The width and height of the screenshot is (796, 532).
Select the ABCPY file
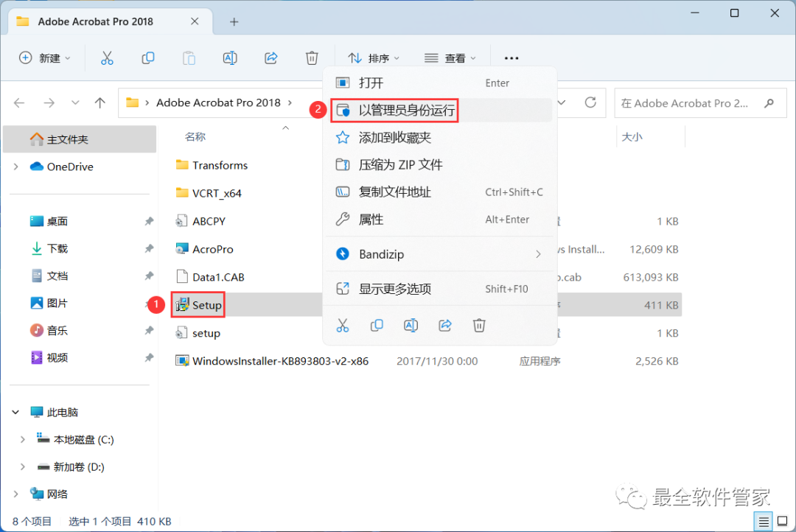(200, 221)
